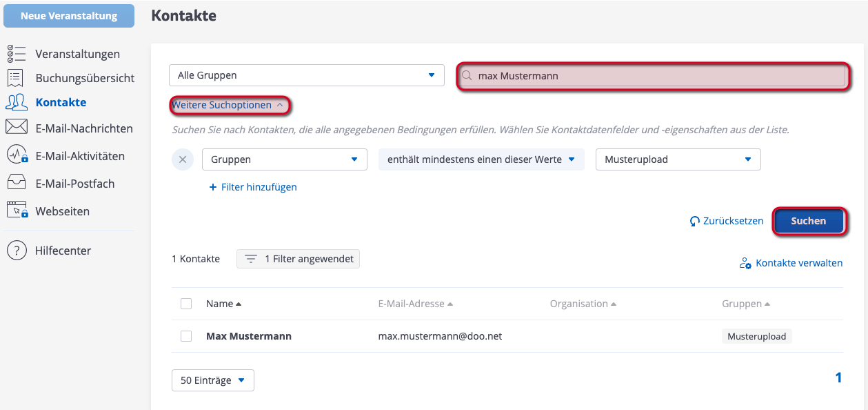Click the Hilfecenter question mark icon

click(x=17, y=251)
